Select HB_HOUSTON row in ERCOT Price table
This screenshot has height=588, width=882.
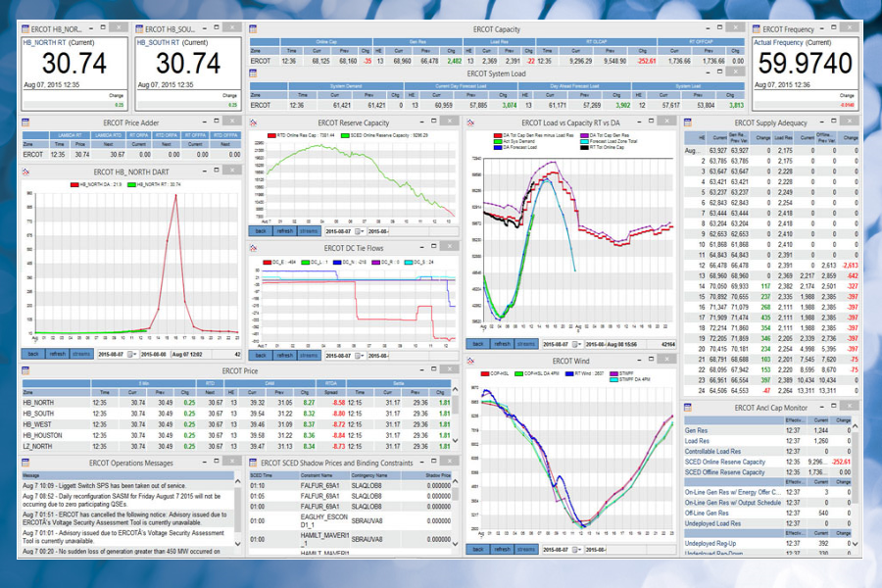(x=236, y=435)
